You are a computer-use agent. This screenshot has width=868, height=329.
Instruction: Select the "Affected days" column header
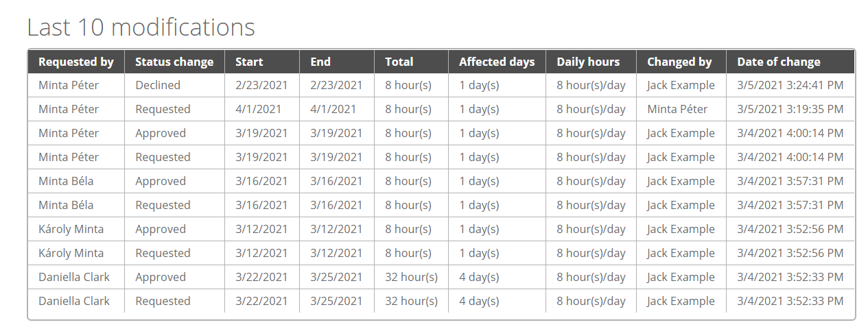497,62
